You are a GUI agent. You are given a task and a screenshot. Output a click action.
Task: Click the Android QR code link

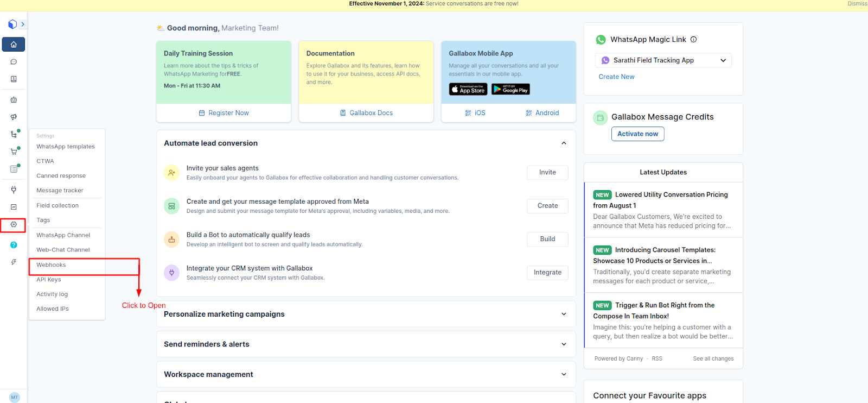pos(542,113)
